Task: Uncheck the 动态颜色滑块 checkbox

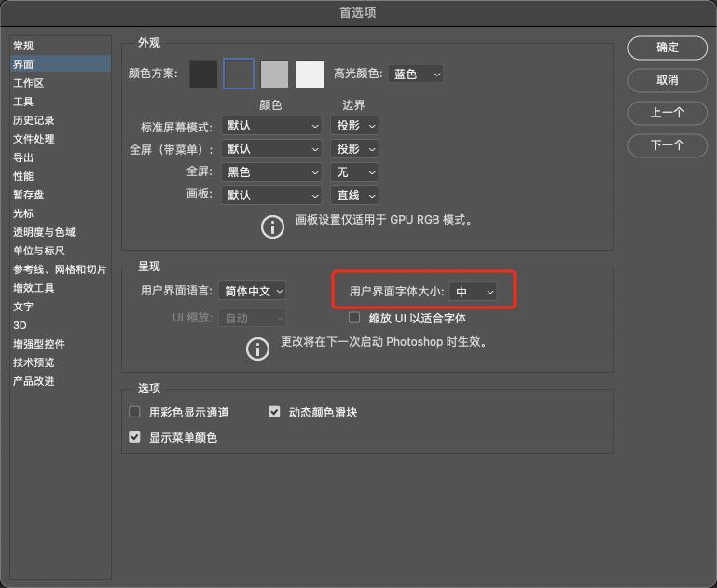Action: (274, 412)
